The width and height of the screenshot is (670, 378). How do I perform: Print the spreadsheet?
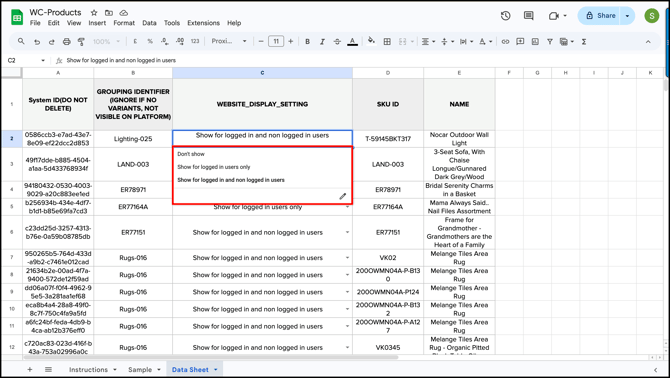pos(67,41)
